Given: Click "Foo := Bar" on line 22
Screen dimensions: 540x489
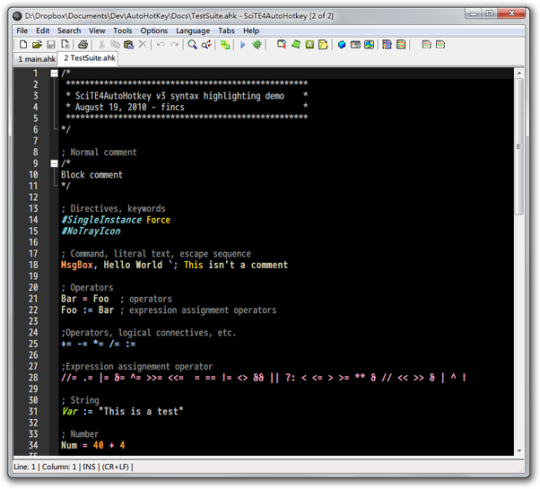Looking at the screenshot, I should click(87, 310).
